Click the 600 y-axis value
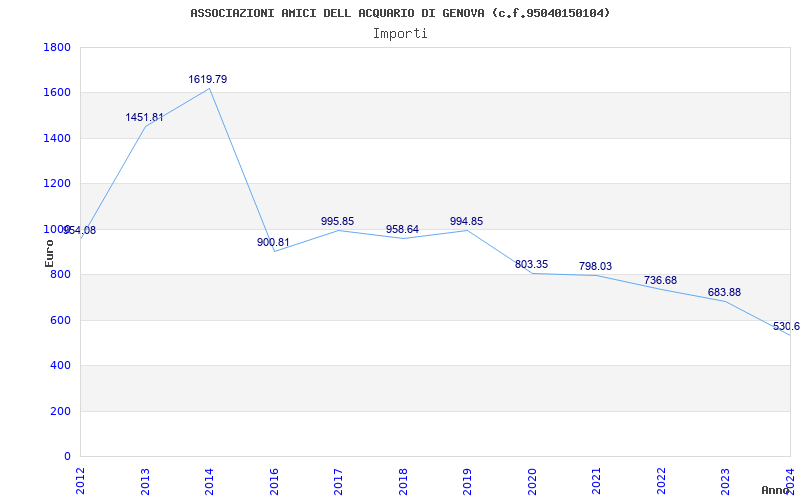Screen dimensions: 800x500 pyautogui.click(x=60, y=320)
